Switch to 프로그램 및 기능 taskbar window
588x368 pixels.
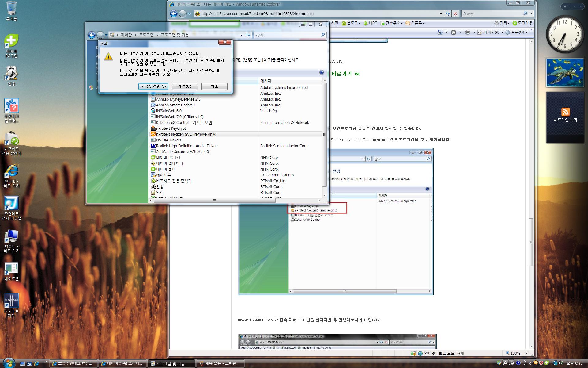click(x=171, y=363)
